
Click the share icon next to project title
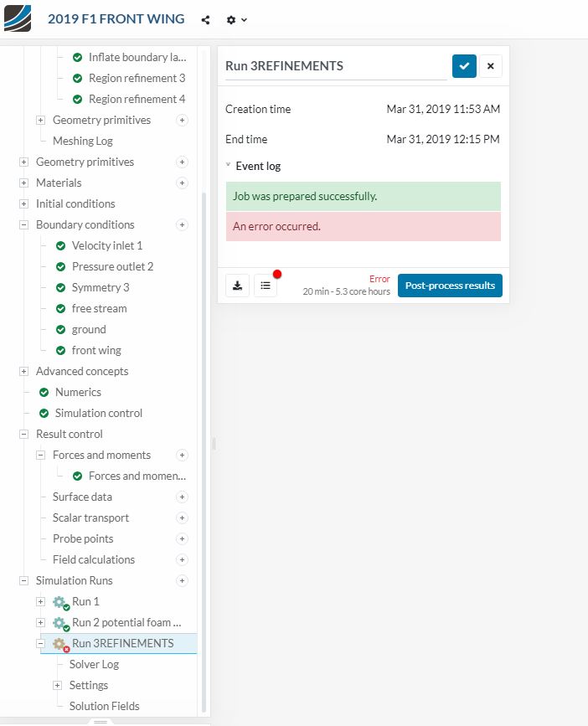coord(206,19)
